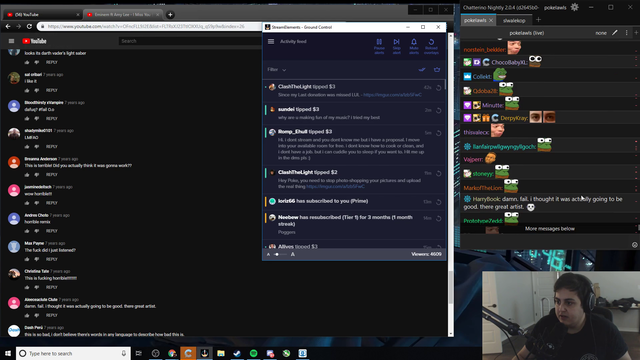
Task: Focus the YouTube search box
Action: pyautogui.click(x=190, y=41)
